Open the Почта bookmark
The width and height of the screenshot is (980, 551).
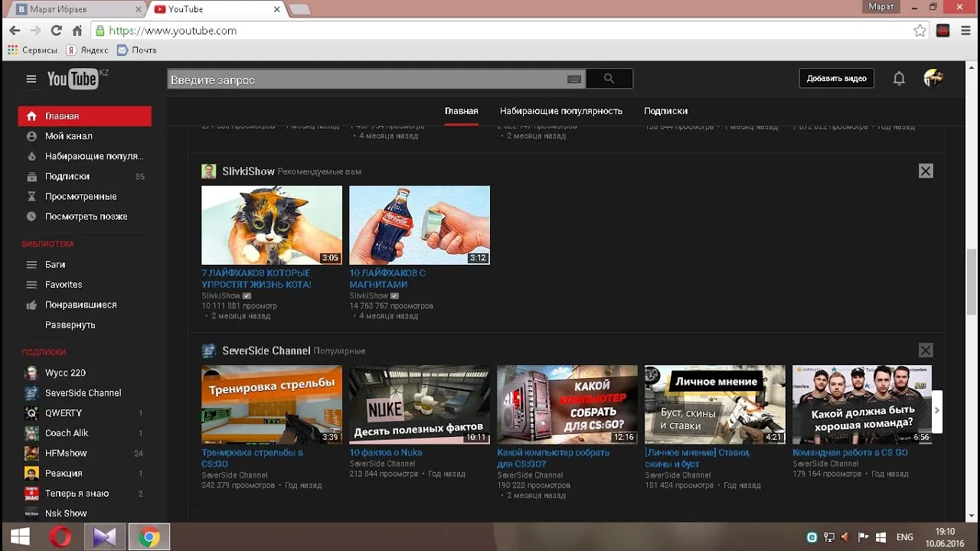(x=136, y=50)
